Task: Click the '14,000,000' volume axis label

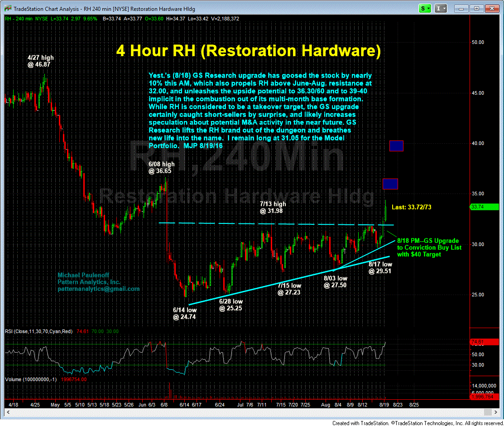Action: (x=484, y=386)
